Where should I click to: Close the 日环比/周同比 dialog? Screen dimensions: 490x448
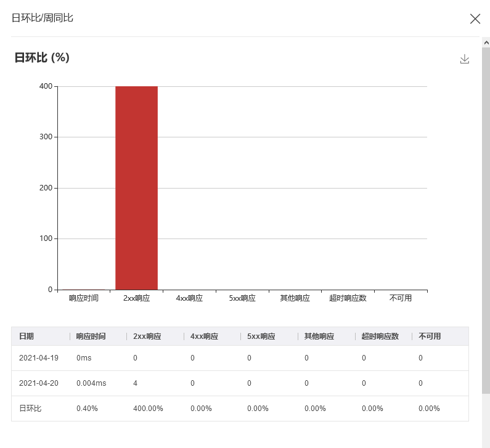point(475,18)
